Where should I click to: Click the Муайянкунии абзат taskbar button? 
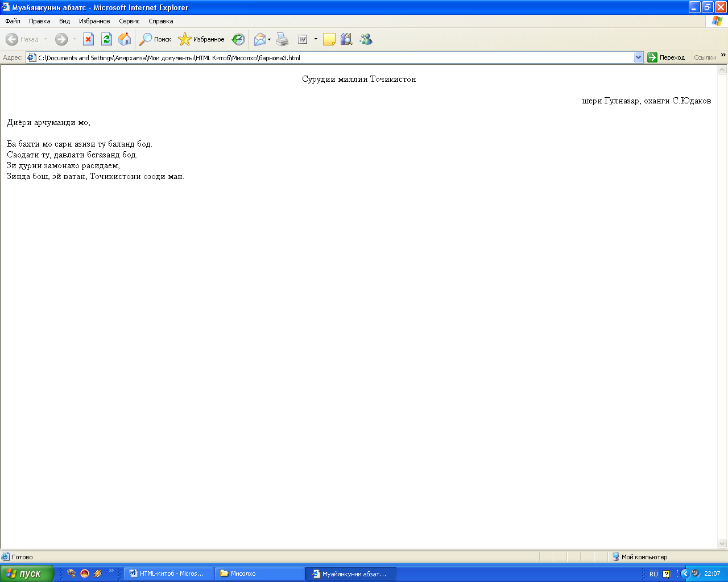tap(351, 573)
